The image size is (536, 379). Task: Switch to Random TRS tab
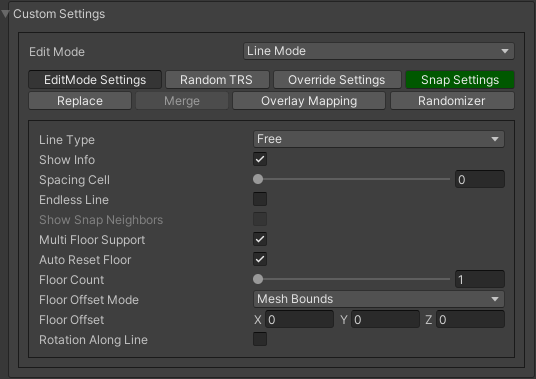(x=216, y=80)
